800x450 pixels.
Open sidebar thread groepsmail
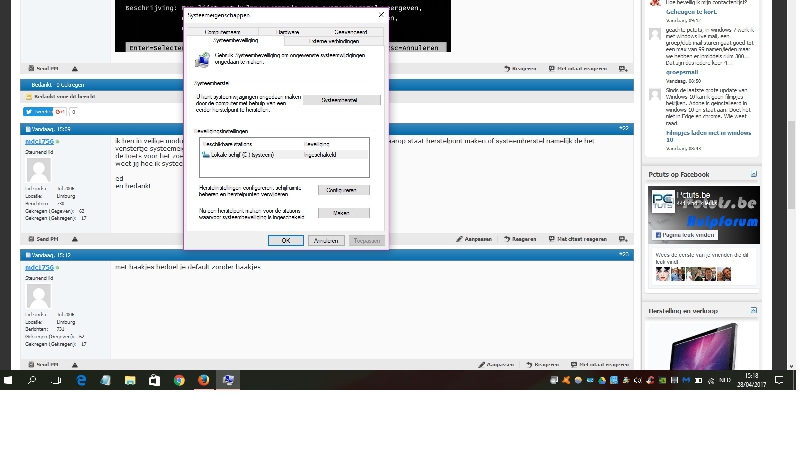682,72
